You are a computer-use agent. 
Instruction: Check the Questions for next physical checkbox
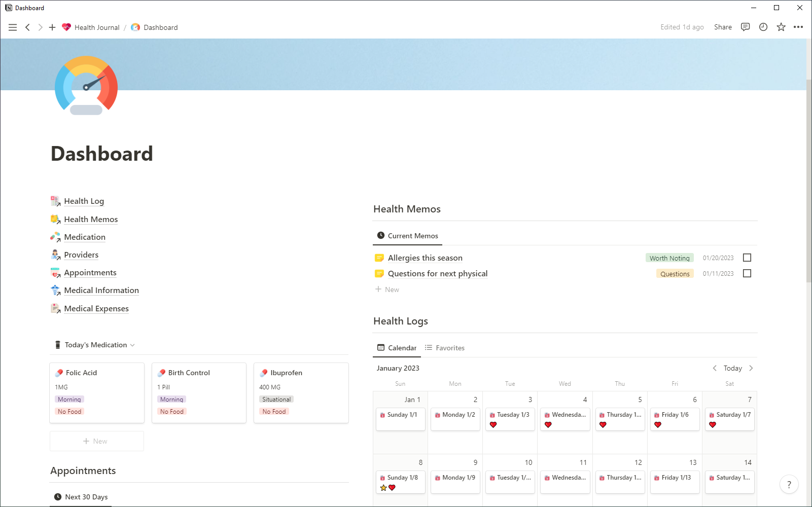click(x=747, y=274)
